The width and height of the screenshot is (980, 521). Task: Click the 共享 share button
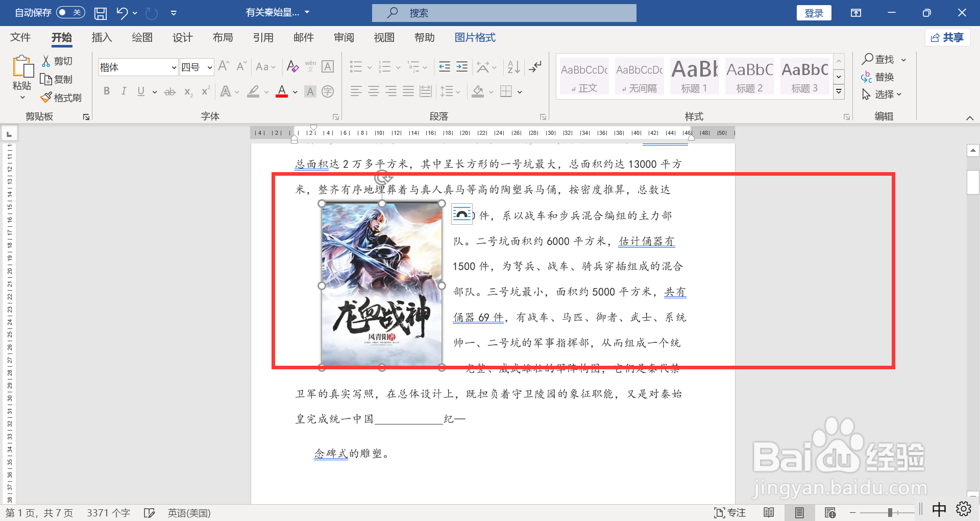coord(947,37)
